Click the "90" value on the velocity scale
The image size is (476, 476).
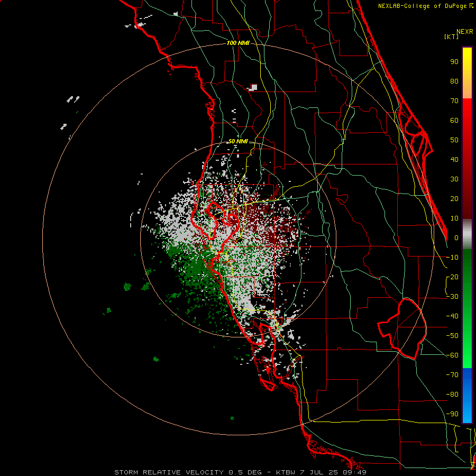(454, 62)
